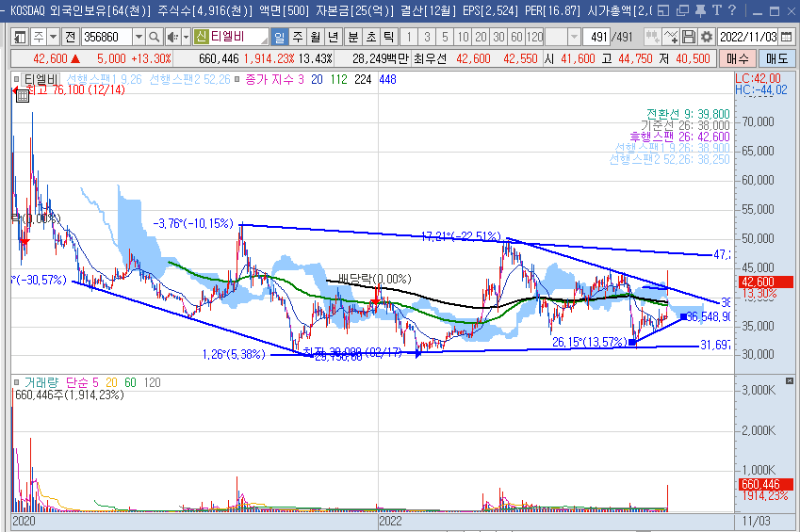Image resolution: width=800 pixels, height=532 pixels.
Task: Select second 초 period
Action: coord(371,37)
